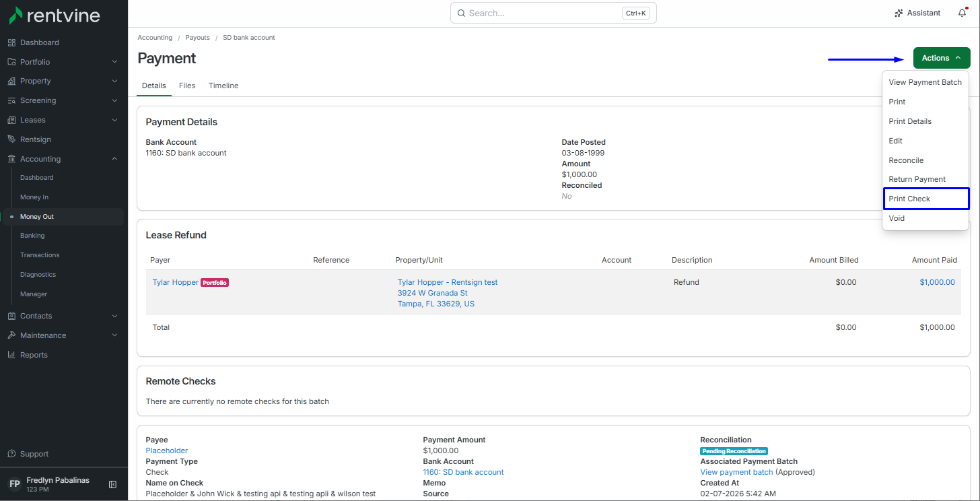
Task: Open notifications bell icon
Action: tap(963, 13)
